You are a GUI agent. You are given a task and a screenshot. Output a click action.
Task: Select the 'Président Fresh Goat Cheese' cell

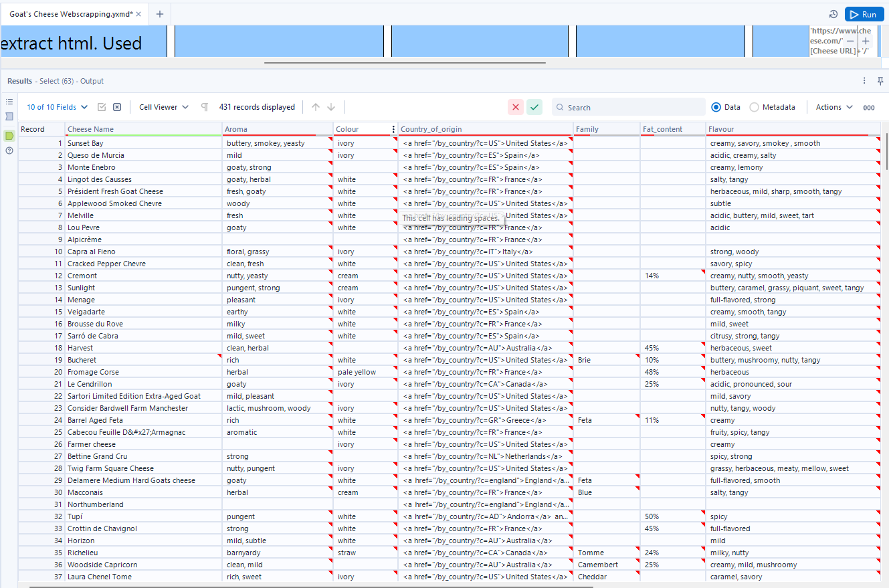click(x=144, y=191)
